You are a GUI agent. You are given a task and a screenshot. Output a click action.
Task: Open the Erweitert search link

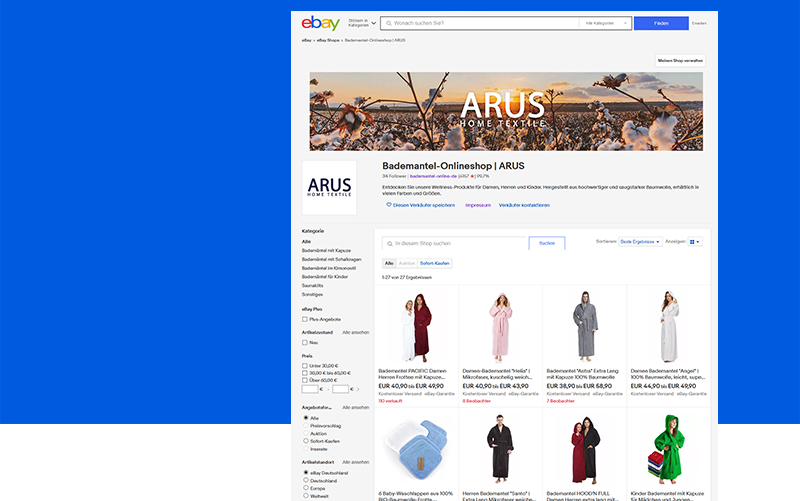click(x=699, y=23)
